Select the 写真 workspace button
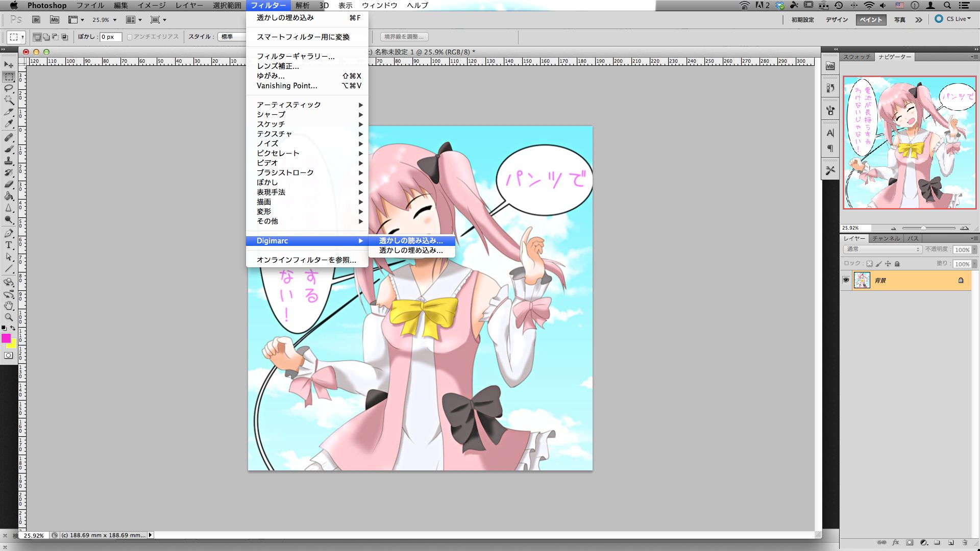The width and height of the screenshot is (980, 551). 900,19
